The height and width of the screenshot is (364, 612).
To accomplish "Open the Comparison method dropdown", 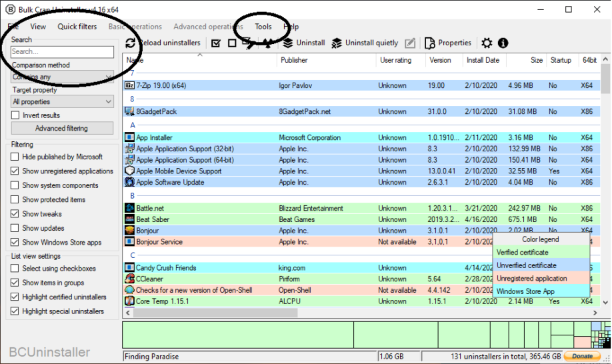I will (x=63, y=77).
